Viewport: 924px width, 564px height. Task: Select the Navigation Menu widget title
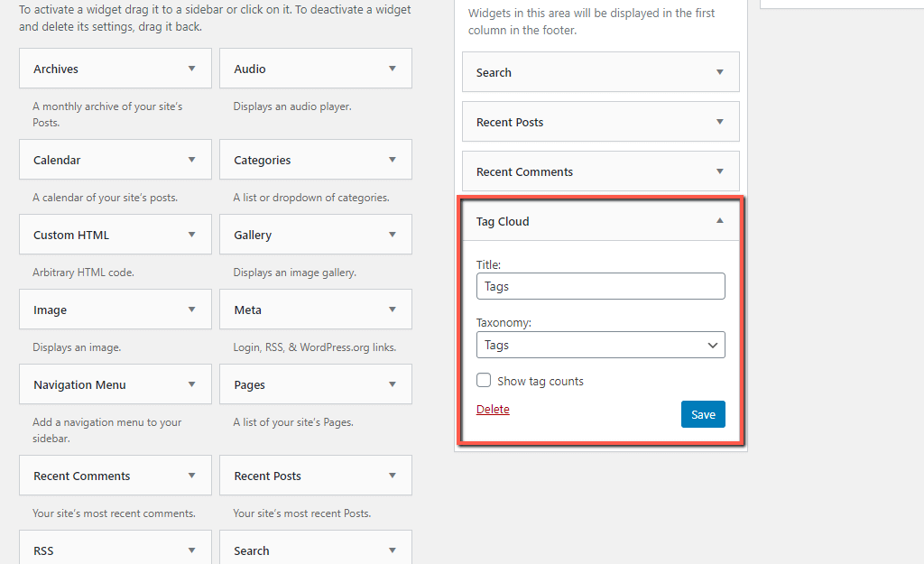(x=79, y=384)
